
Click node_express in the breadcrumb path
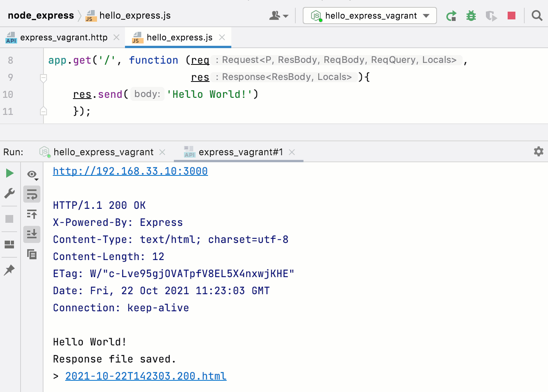(41, 16)
